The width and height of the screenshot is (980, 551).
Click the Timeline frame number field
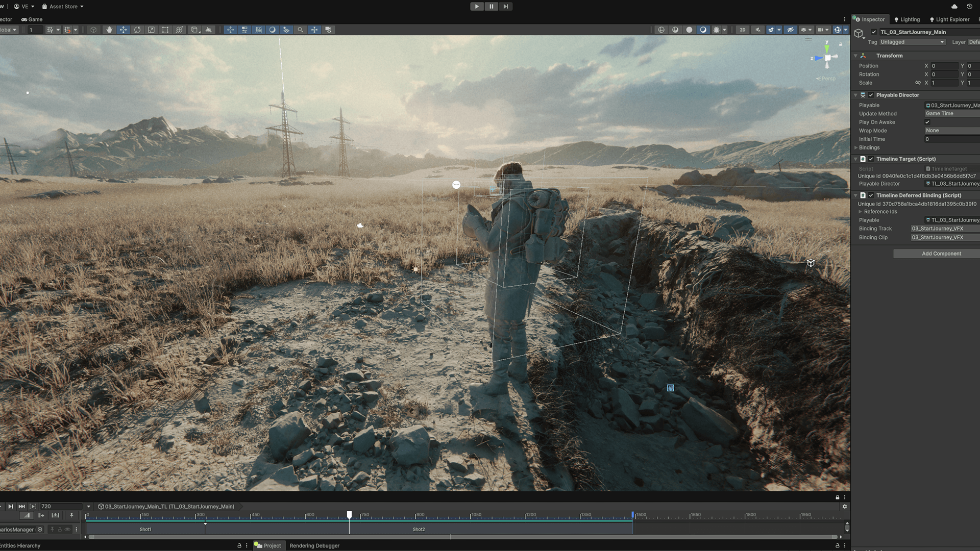coord(61,507)
